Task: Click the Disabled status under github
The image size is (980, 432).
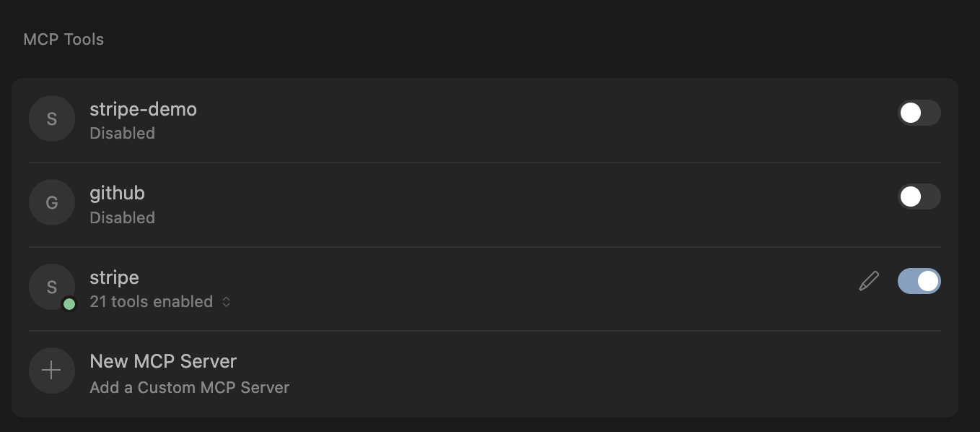Action: click(x=122, y=217)
